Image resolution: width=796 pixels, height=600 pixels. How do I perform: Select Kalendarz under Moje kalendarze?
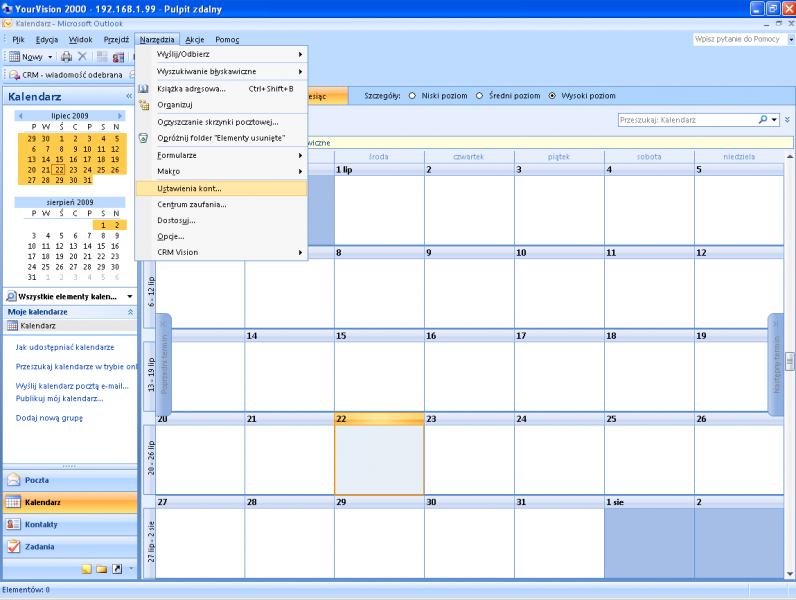[70, 326]
